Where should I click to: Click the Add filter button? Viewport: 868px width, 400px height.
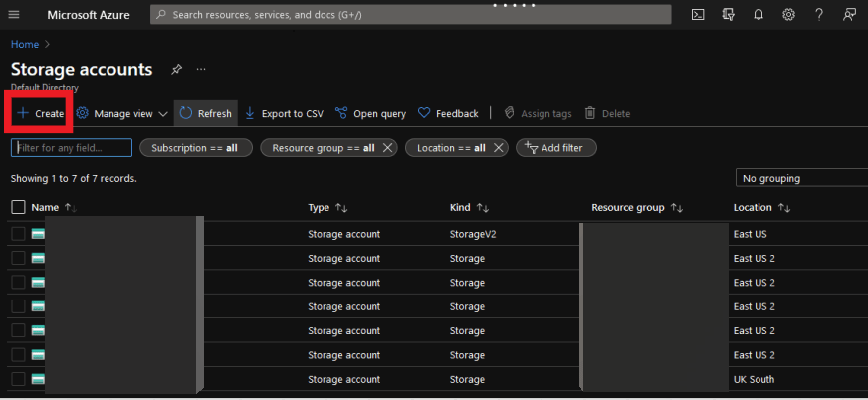point(556,148)
